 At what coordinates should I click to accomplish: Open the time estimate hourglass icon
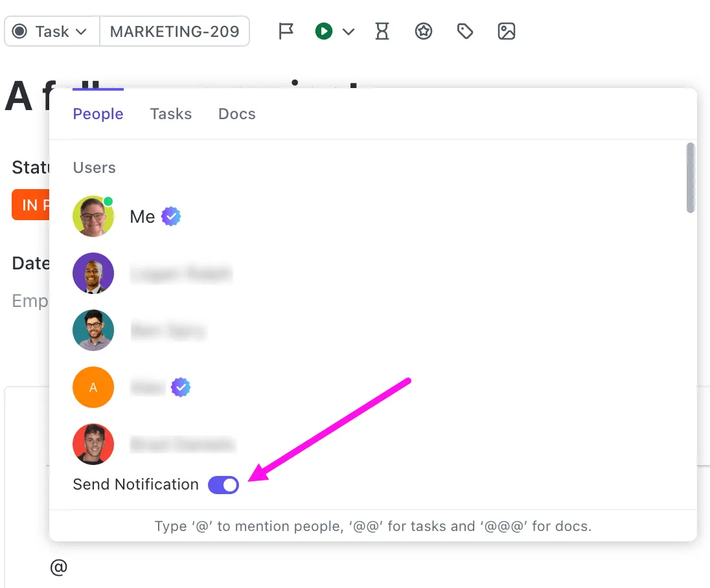click(382, 31)
